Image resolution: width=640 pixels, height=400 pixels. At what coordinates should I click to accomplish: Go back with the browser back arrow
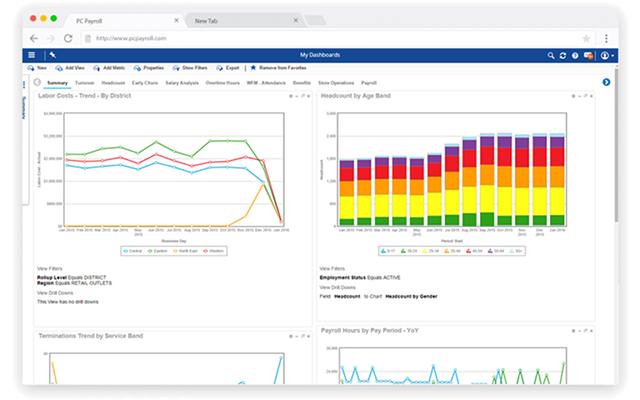tap(34, 38)
